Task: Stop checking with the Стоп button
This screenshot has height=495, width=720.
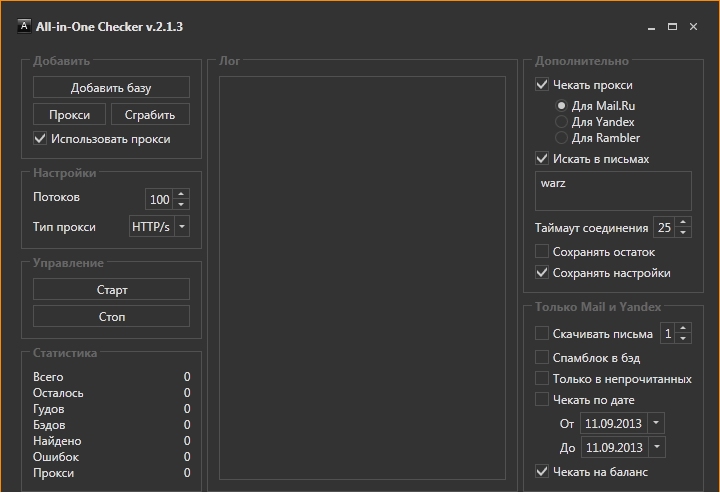Action: [111, 316]
